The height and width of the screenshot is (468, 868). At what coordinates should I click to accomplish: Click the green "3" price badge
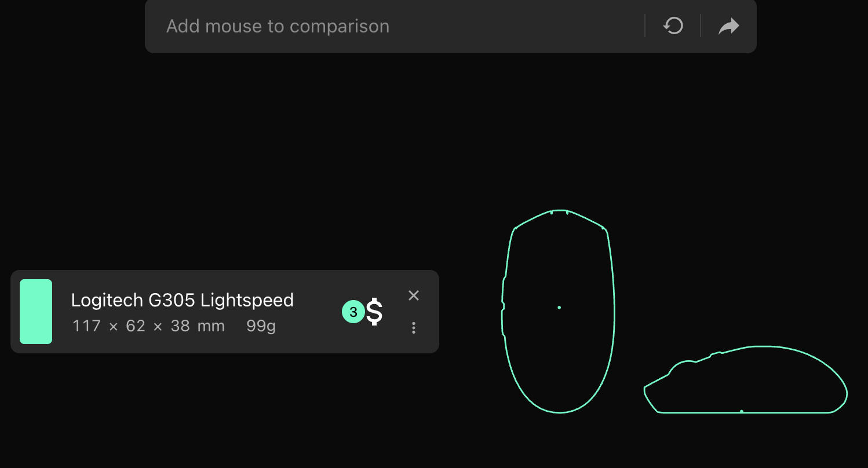pos(353,312)
